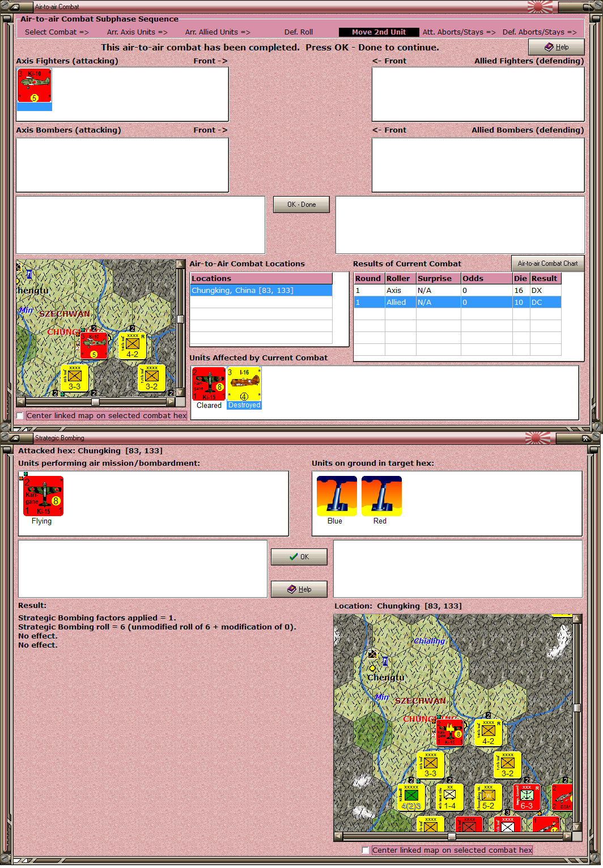This screenshot has width=603, height=868.
Task: Click the Locations column header
Action: (x=261, y=279)
